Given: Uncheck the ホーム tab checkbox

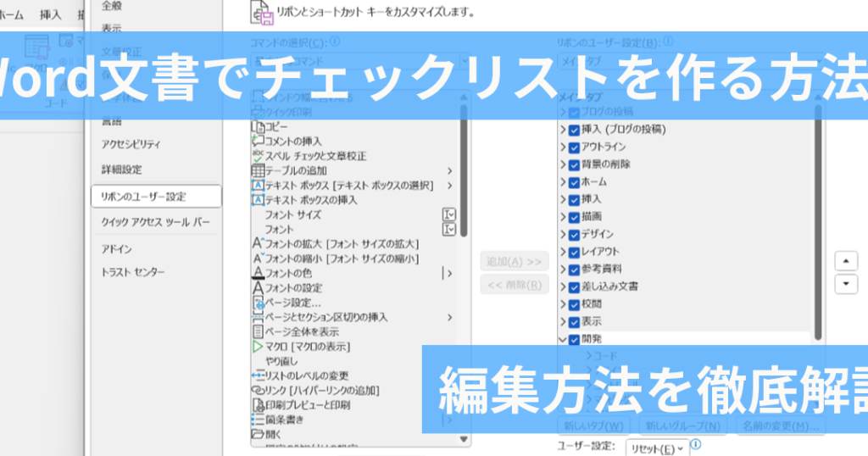Looking at the screenshot, I should 574,182.
